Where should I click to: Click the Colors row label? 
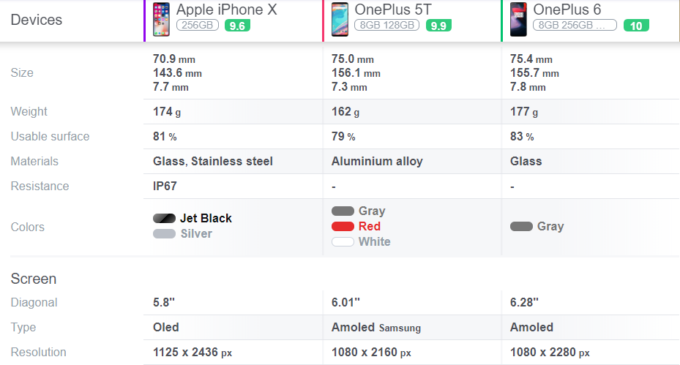click(x=27, y=227)
